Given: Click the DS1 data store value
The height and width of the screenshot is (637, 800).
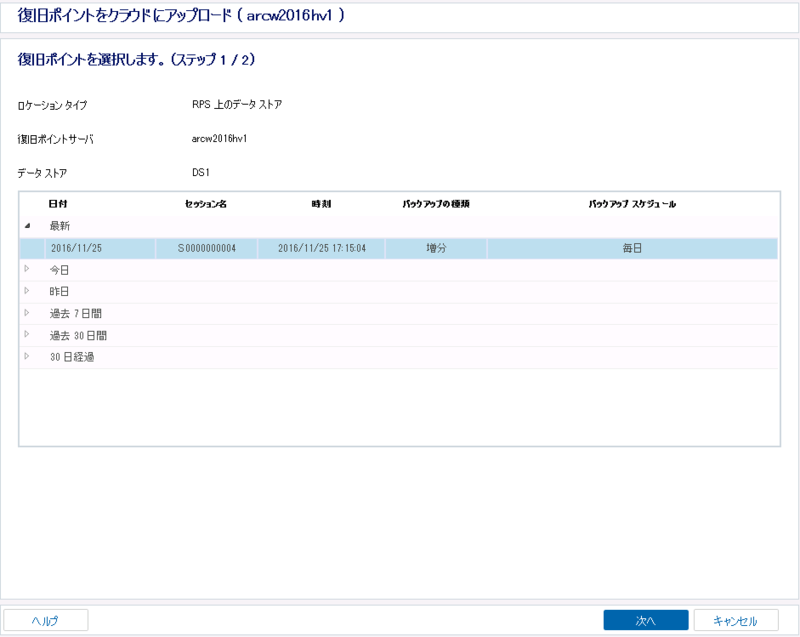Looking at the screenshot, I should click(201, 172).
